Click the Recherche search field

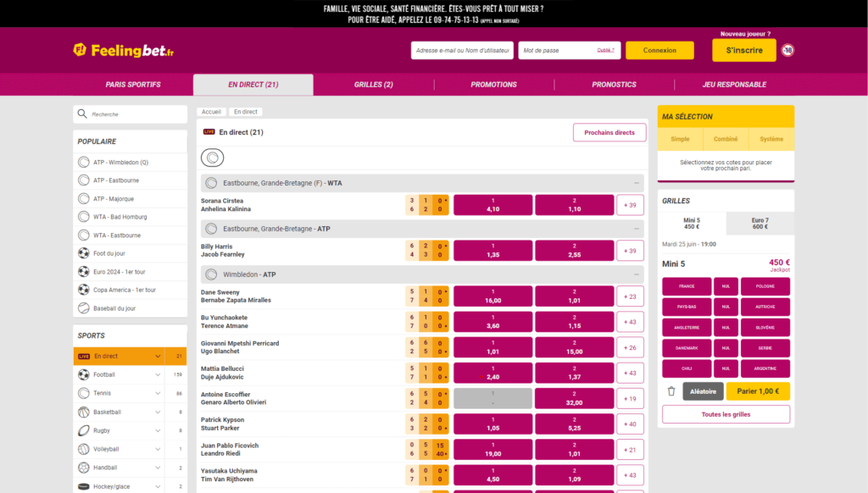click(130, 114)
